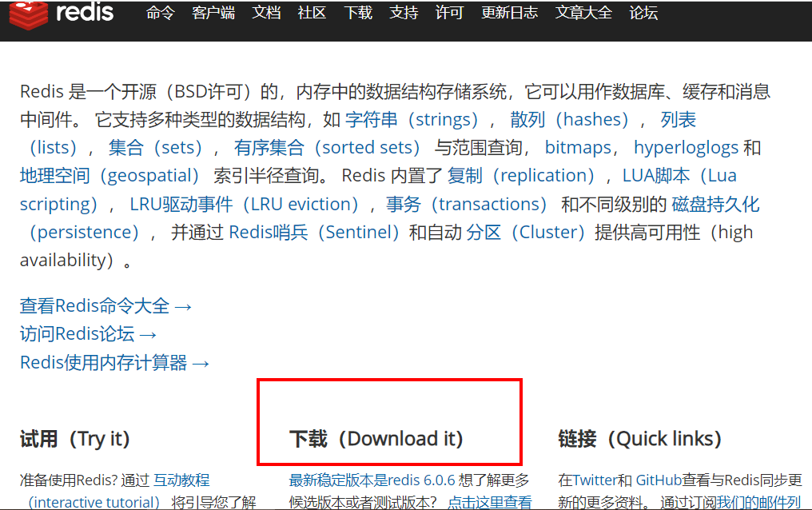Open the Redis哨兵 (Sentinel) link
This screenshot has height=510, width=812.
pyautogui.click(x=314, y=232)
